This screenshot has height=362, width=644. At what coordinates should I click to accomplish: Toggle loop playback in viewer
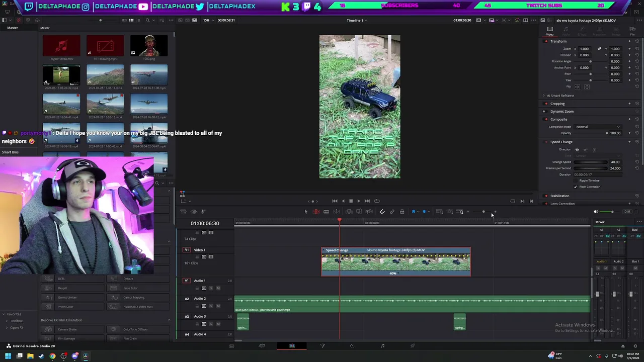click(x=377, y=201)
